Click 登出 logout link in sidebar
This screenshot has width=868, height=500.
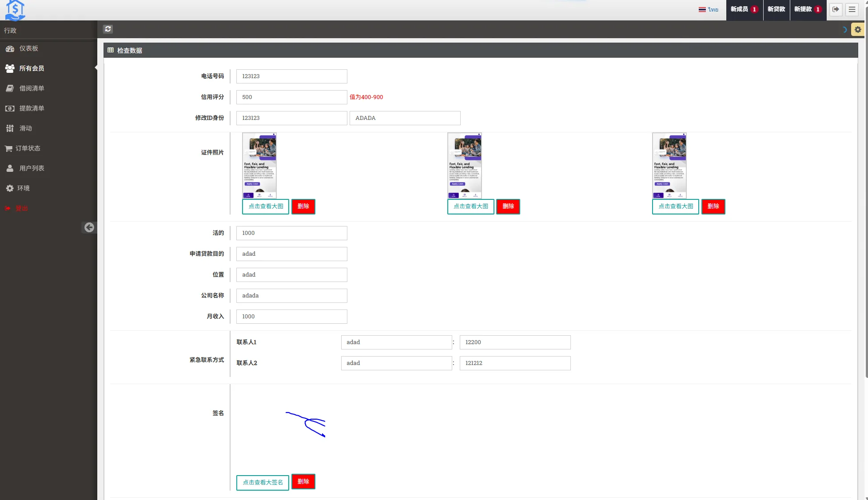coord(21,208)
